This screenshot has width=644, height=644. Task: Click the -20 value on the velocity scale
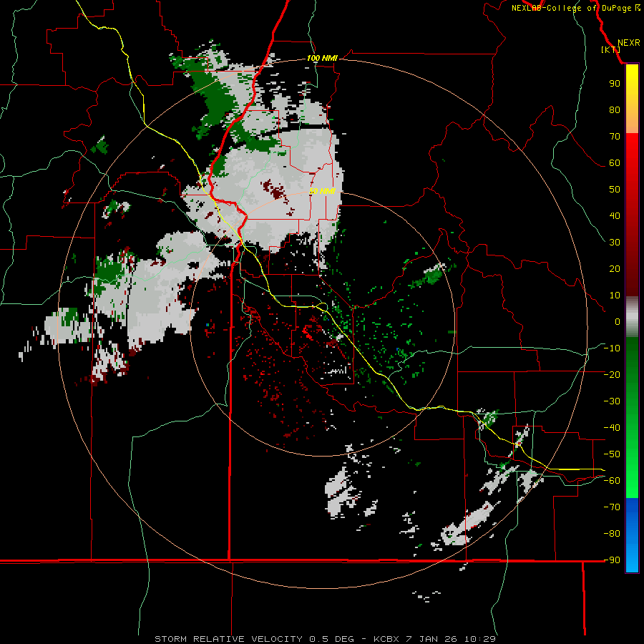[x=612, y=375]
